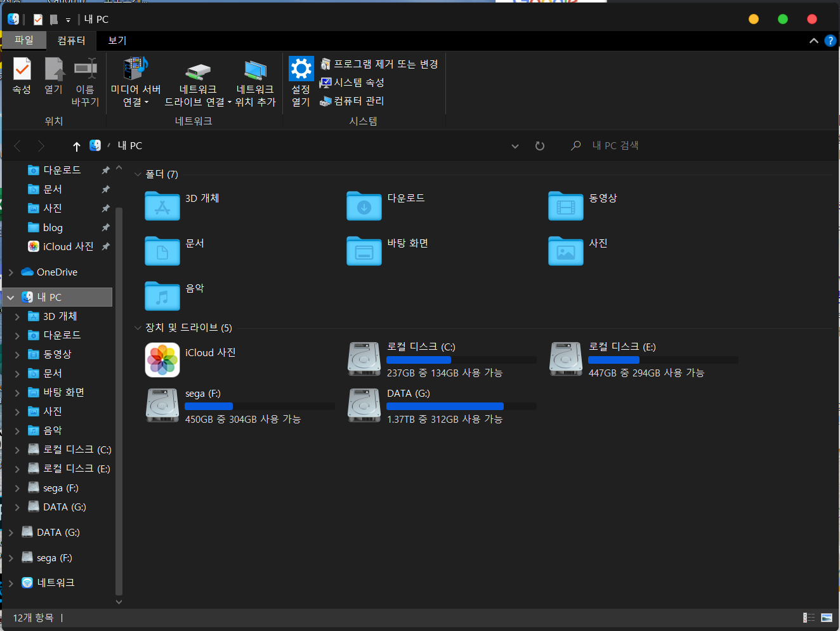Image resolution: width=840 pixels, height=631 pixels.
Task: Click the DATA (G:) drive usage bar
Action: (x=461, y=406)
